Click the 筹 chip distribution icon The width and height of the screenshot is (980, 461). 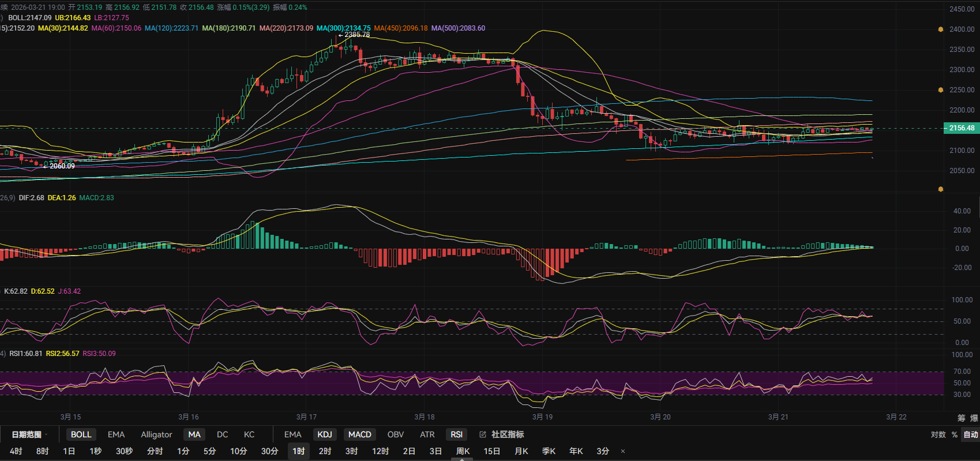(x=961, y=418)
